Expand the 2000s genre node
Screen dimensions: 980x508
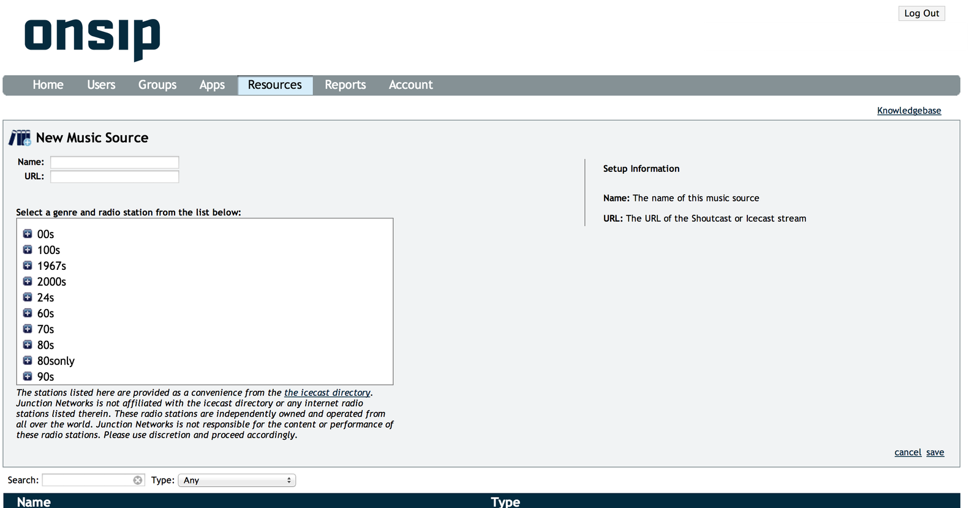[x=28, y=282]
